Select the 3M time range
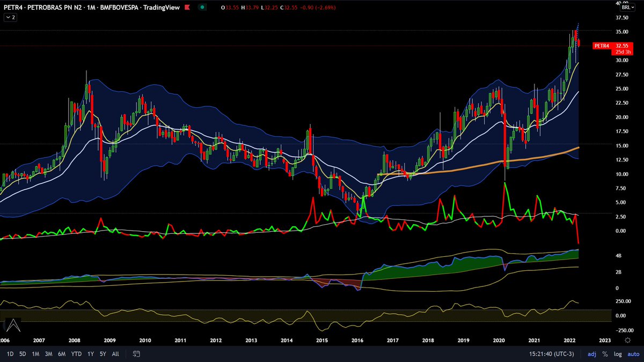The image size is (644, 362). [x=48, y=354]
